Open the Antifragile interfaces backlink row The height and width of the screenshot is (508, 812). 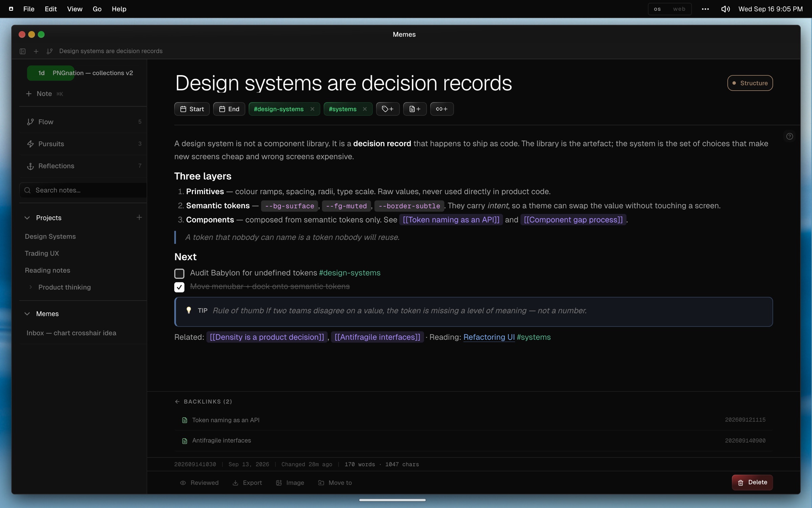473,441
